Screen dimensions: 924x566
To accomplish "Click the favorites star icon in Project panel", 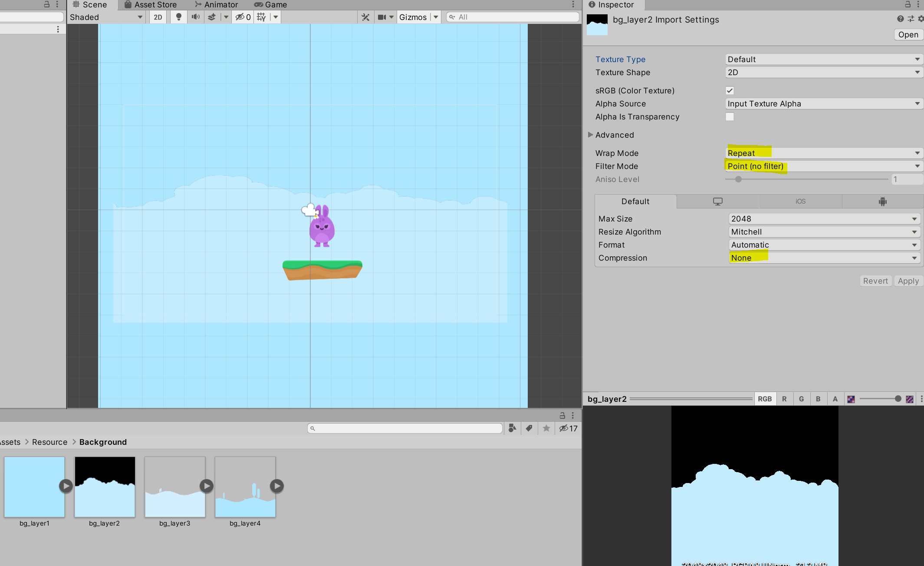I will click(x=546, y=428).
